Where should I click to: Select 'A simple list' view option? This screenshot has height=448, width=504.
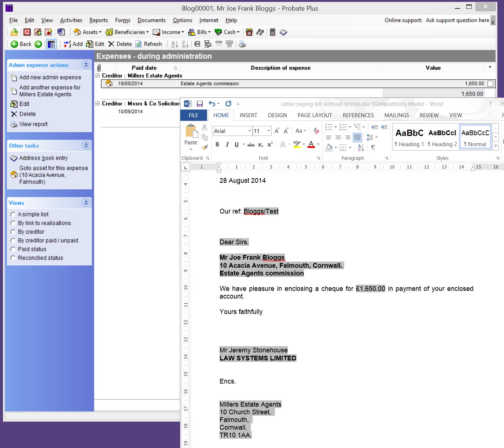click(13, 214)
